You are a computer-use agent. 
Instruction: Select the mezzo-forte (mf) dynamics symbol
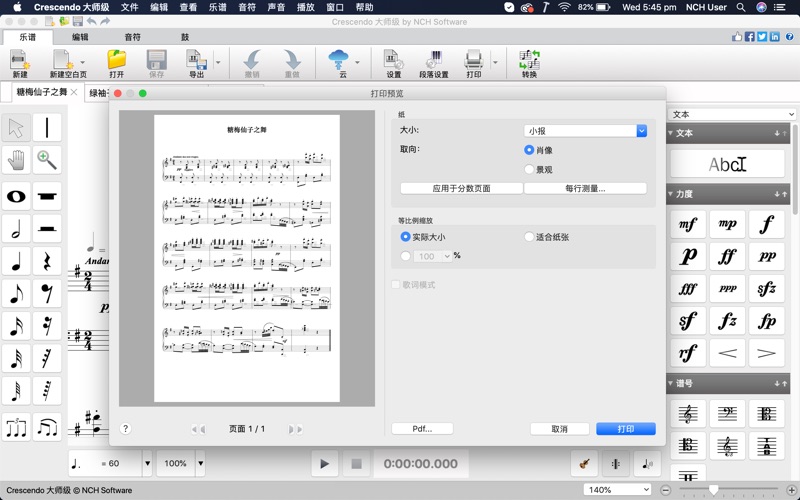pyautogui.click(x=688, y=225)
